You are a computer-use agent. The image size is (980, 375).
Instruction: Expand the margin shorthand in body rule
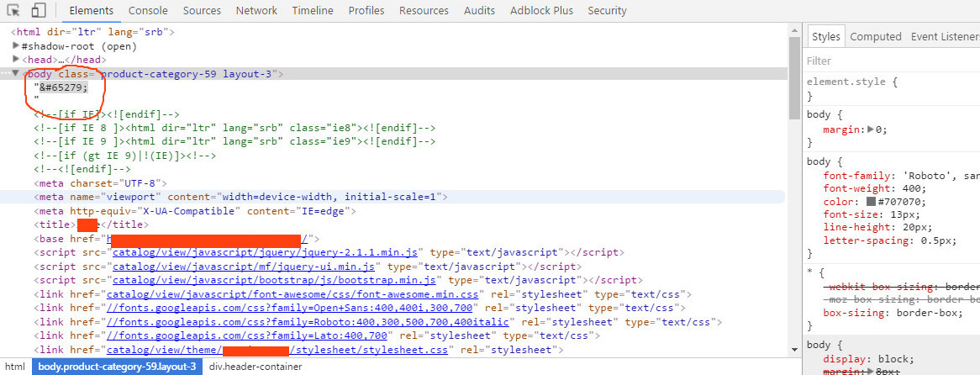point(872,130)
